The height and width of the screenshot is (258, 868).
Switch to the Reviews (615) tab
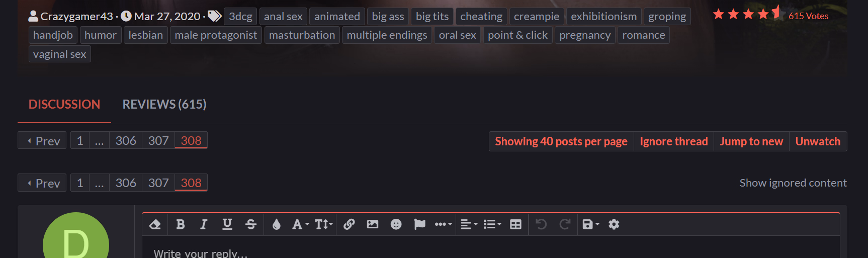pyautogui.click(x=164, y=104)
